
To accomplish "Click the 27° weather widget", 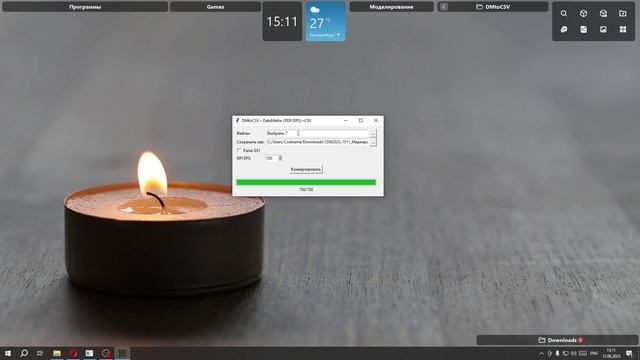I will pos(326,21).
